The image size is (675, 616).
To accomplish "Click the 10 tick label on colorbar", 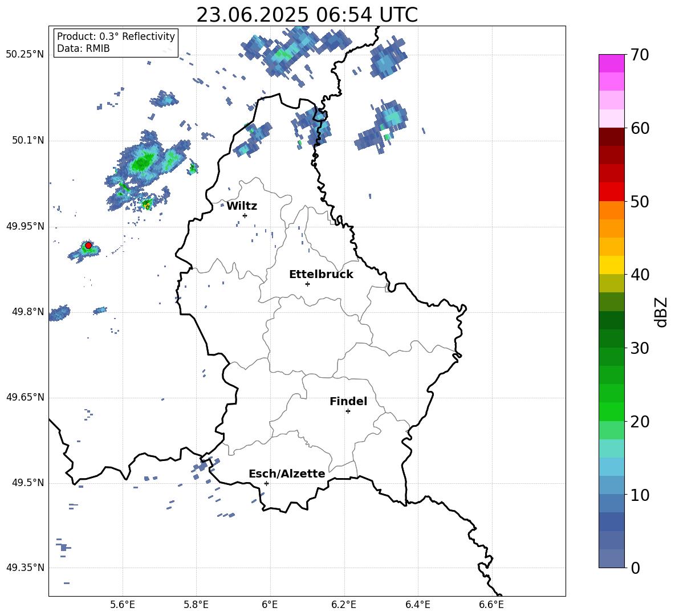I will coord(639,495).
